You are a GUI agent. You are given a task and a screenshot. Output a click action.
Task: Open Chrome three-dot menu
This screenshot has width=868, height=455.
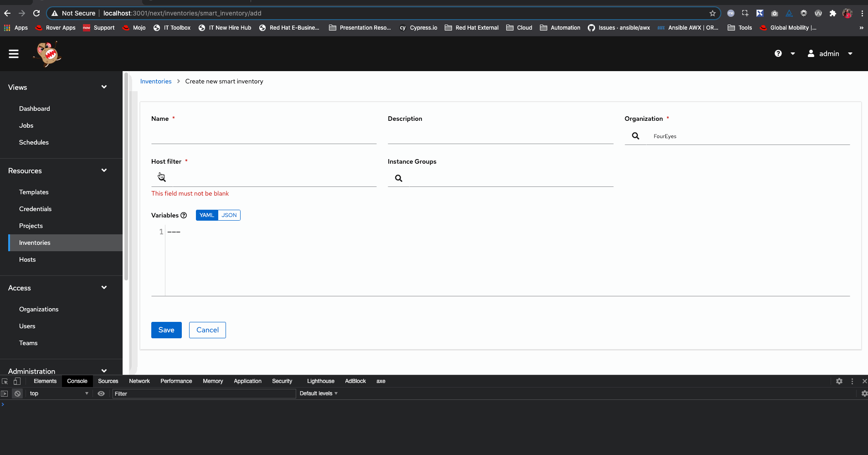[862, 13]
